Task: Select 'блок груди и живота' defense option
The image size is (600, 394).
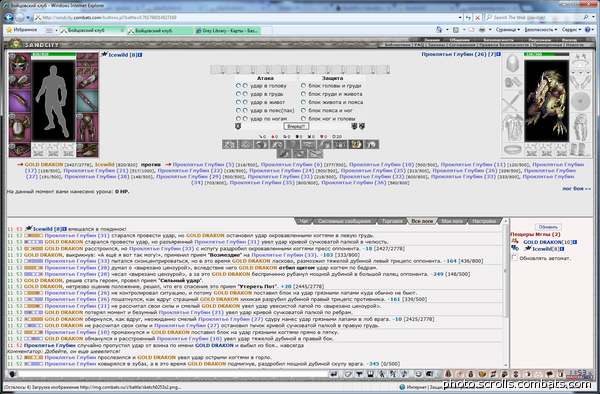Action: 303,94
